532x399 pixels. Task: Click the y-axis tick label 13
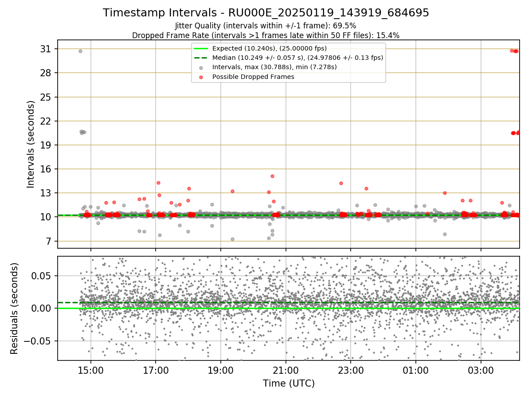point(46,193)
